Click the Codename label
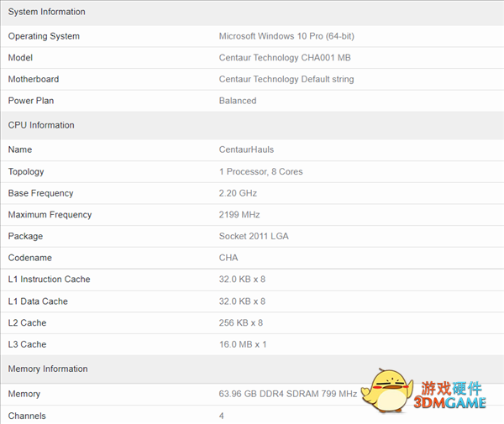 (30, 258)
